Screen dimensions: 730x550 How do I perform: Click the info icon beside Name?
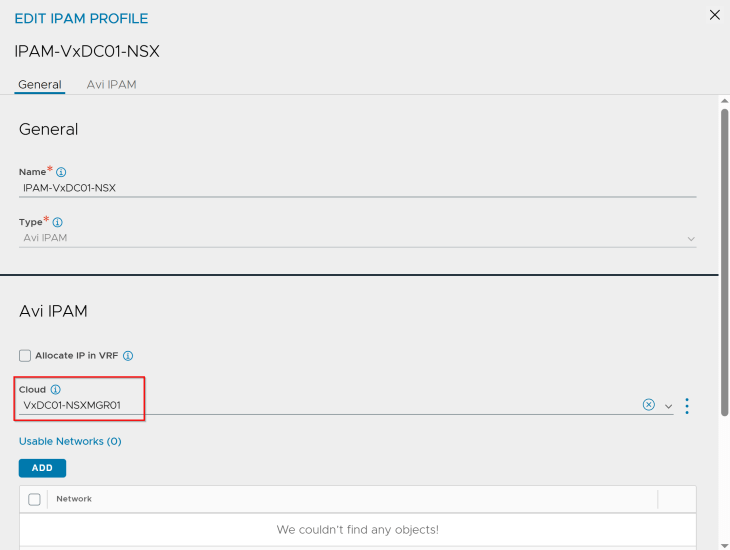click(61, 172)
